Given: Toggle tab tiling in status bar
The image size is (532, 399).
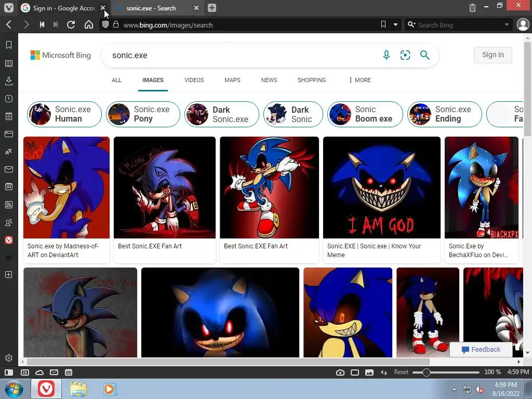Looking at the screenshot, I should coord(355,372).
